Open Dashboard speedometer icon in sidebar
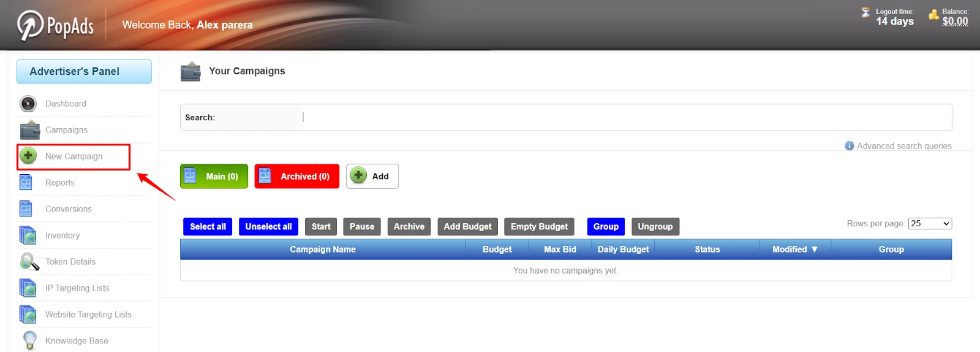980x352 pixels. (x=28, y=104)
